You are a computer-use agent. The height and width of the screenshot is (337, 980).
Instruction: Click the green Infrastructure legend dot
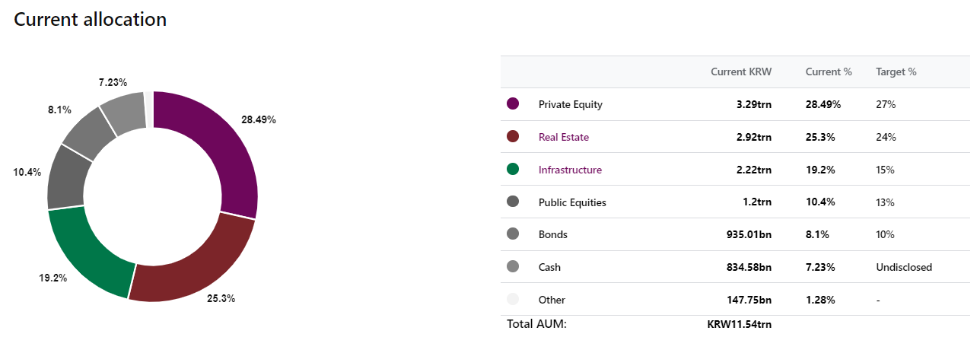(x=513, y=170)
